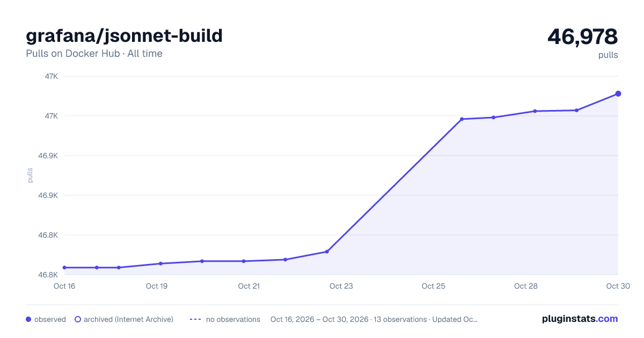Click the filled 'observed' legend marker
The width and height of the screenshot is (644, 338).
(x=28, y=319)
